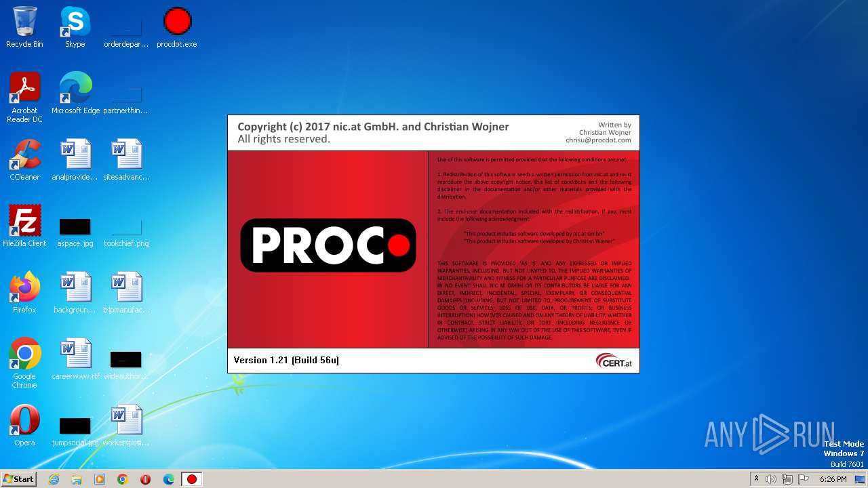Launch Edge from the taskbar
Image resolution: width=868 pixels, height=488 pixels.
[x=168, y=479]
